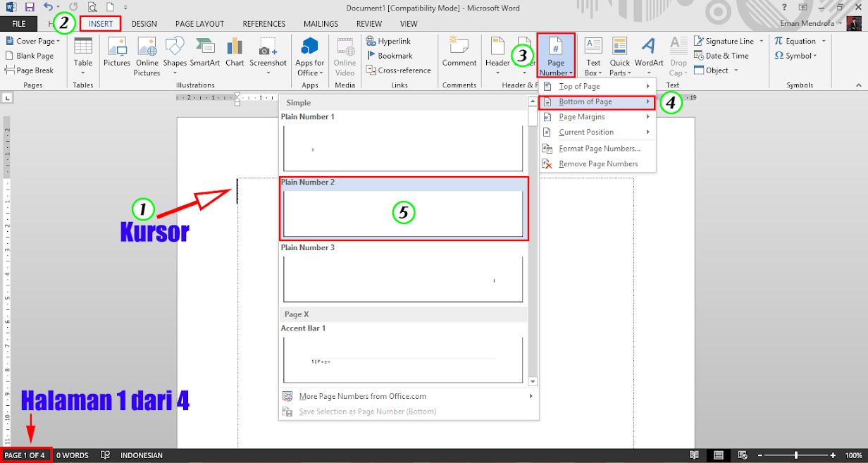Open the FILE tab
This screenshot has width=868, height=463.
(x=19, y=24)
